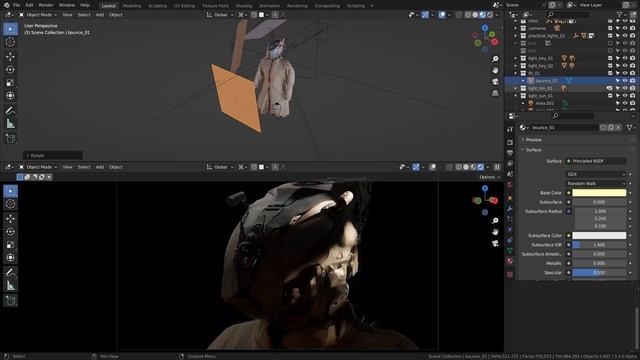Toggle the light_key_01 collection checkbox
This screenshot has width=640, height=360.
pyautogui.click(x=610, y=58)
